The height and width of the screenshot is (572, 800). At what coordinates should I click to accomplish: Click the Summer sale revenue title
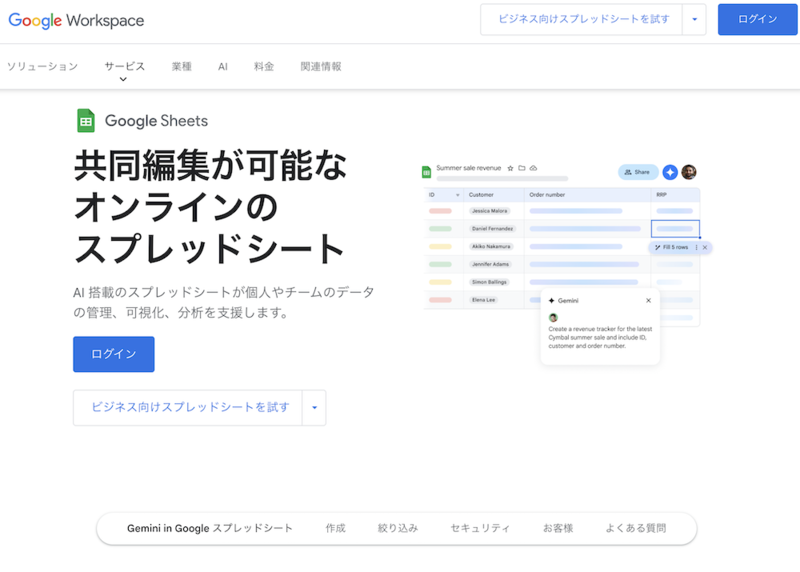[x=468, y=168]
